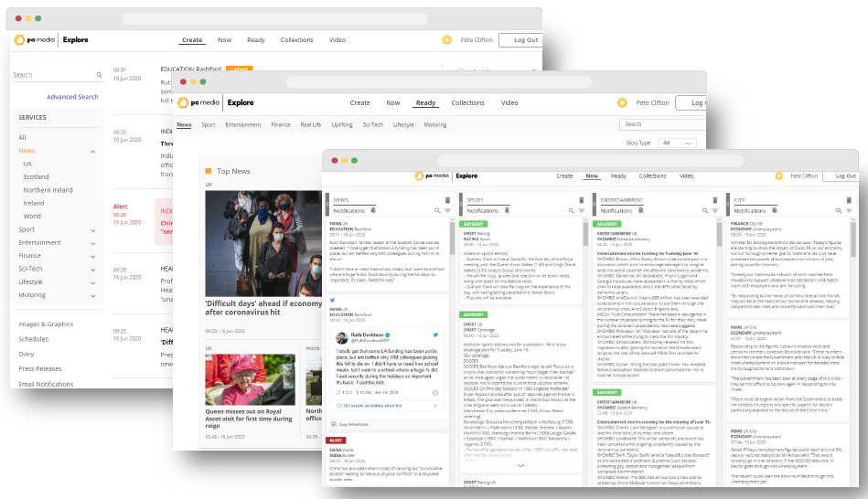Click the orange square beside Top News

click(x=209, y=171)
